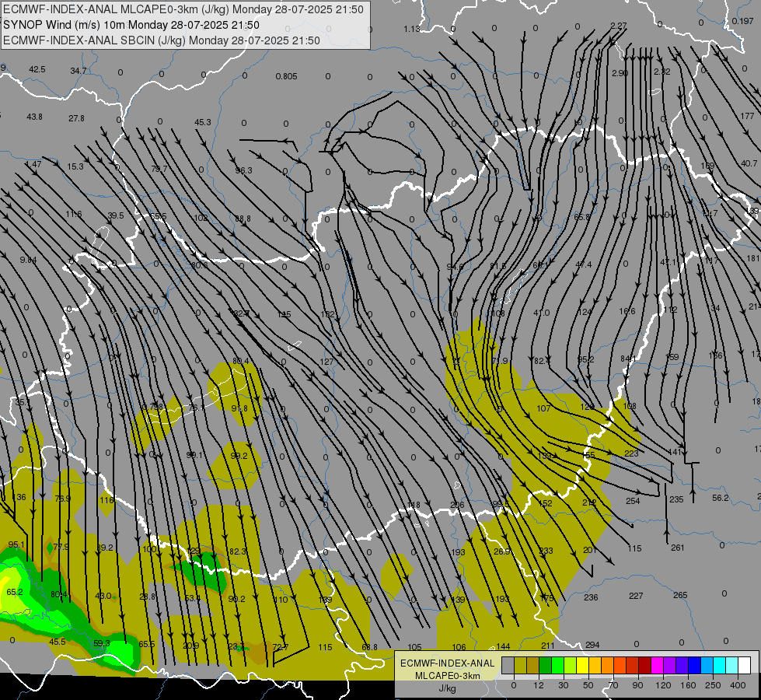The image size is (761, 700).
Task: Click the map value 42.5
Action: [x=37, y=69]
